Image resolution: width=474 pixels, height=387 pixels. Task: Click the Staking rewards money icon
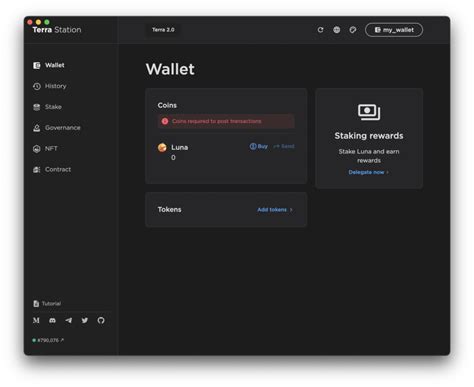click(369, 112)
